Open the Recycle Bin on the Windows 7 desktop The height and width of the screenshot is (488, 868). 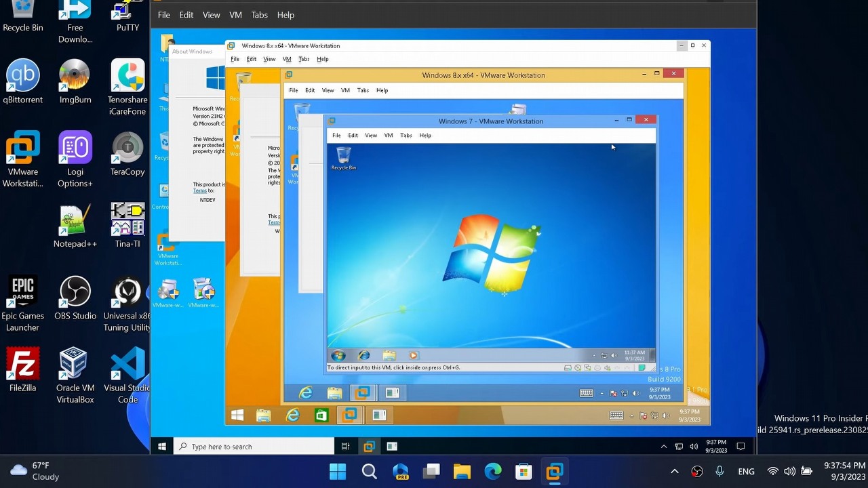(344, 157)
